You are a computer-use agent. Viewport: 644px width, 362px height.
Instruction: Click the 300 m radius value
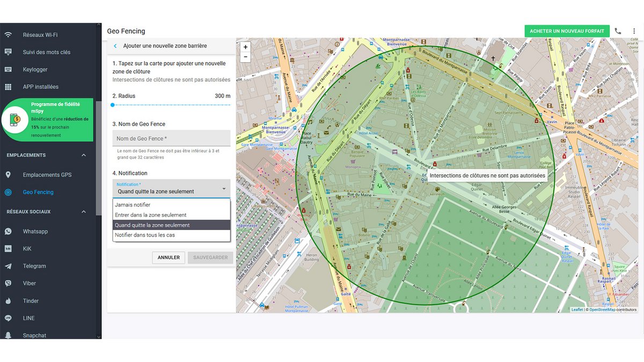222,96
